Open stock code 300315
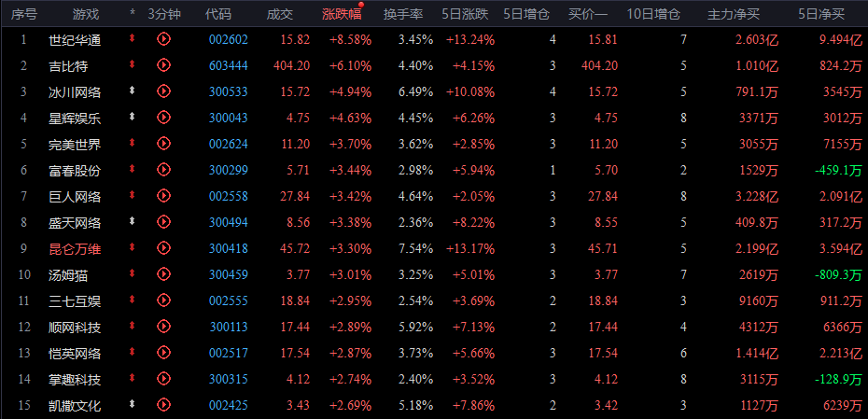 coord(229,380)
